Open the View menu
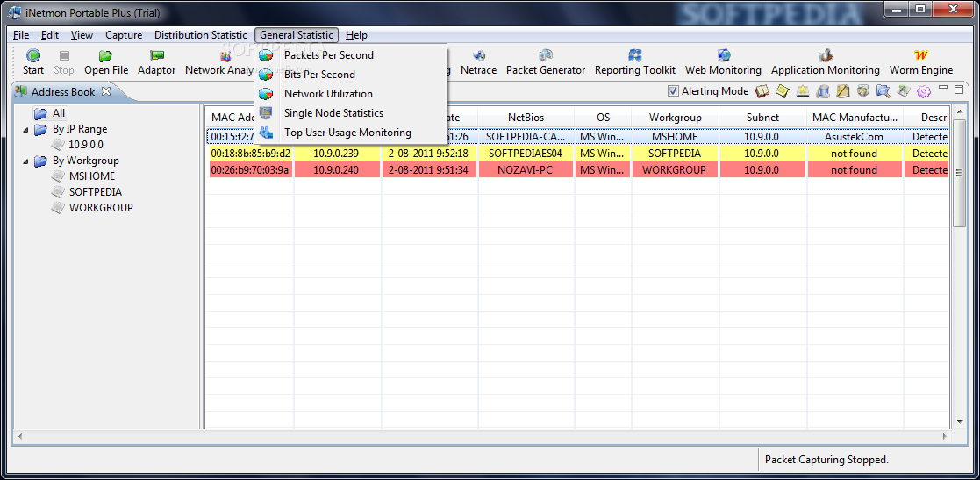This screenshot has height=480, width=980. click(x=82, y=35)
